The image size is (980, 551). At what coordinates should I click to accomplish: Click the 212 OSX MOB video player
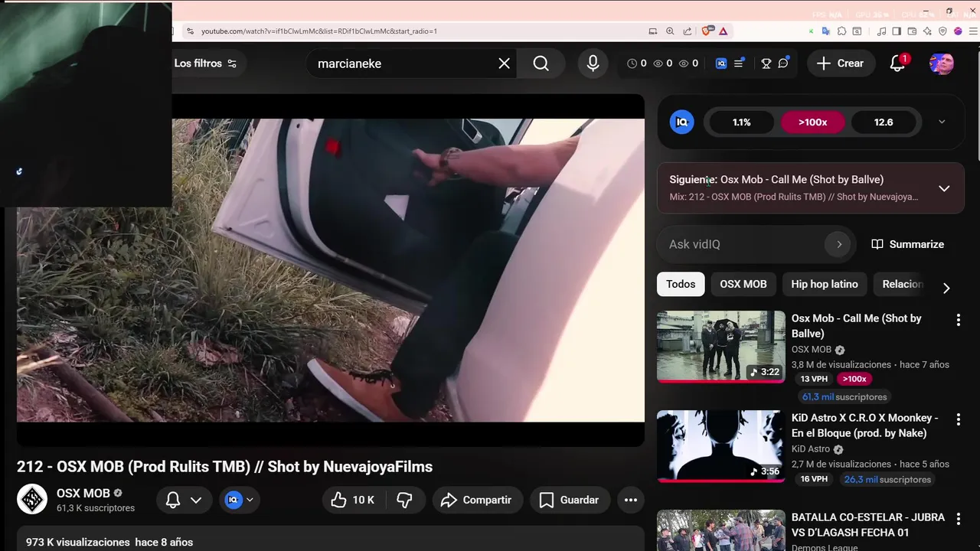(331, 269)
